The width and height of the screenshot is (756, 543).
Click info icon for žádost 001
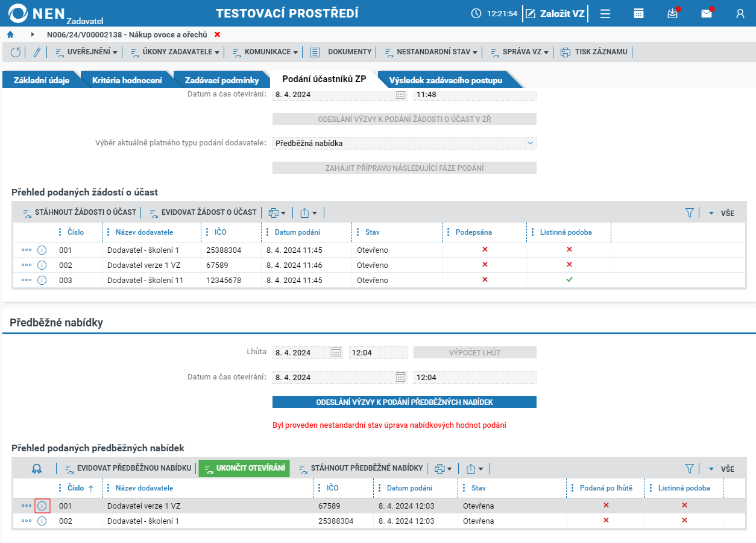coord(42,250)
